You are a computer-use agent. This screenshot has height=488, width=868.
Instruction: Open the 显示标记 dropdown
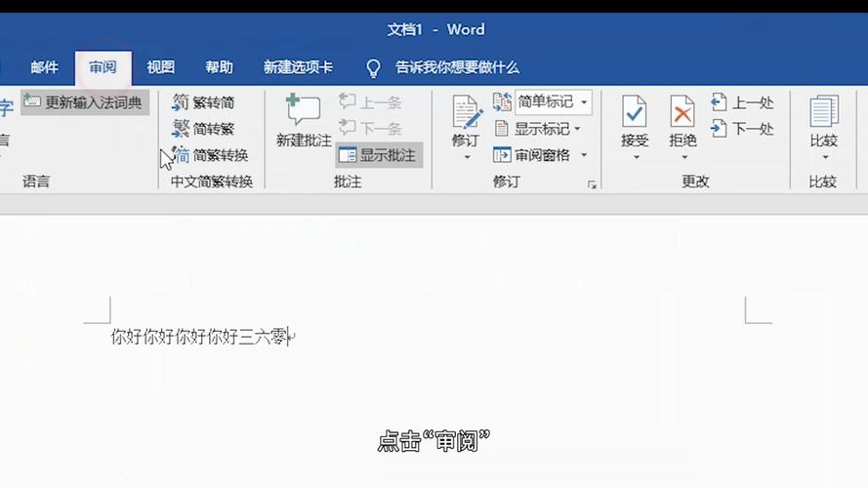537,129
